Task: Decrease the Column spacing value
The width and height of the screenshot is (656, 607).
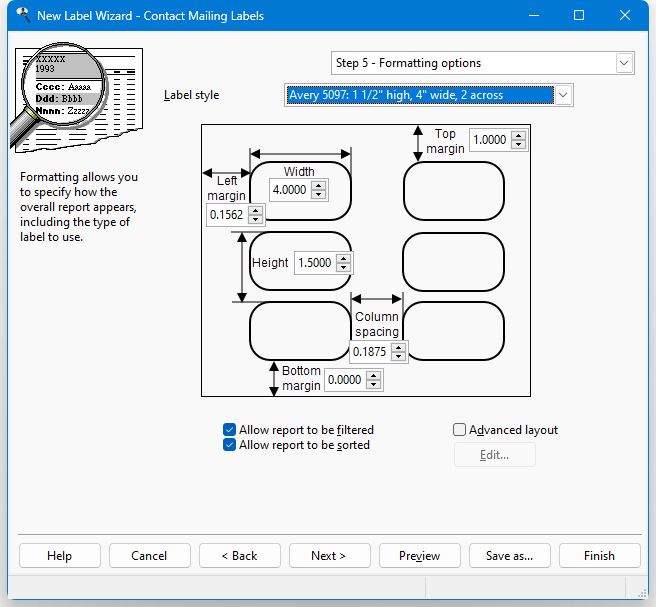Action: point(399,356)
